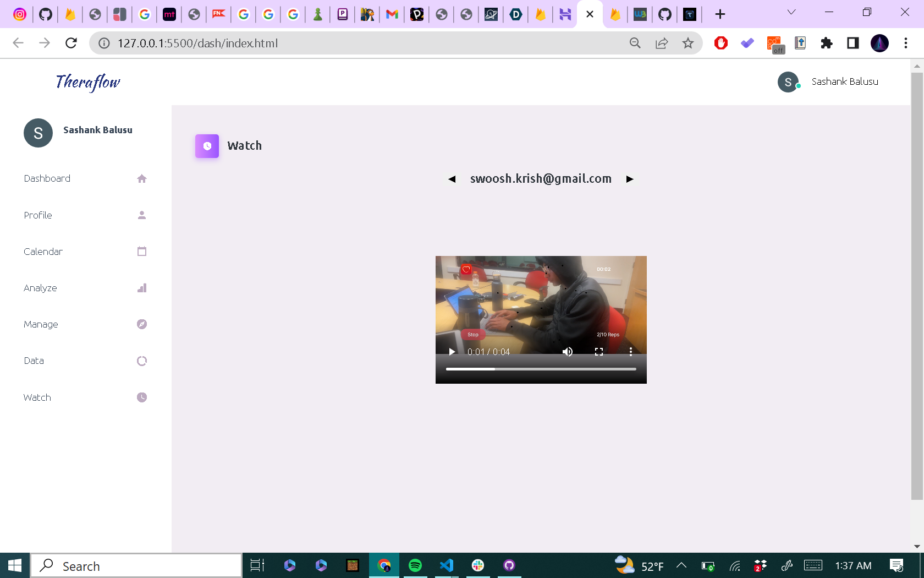Close the active browser tab
This screenshot has width=924, height=578.
(590, 14)
